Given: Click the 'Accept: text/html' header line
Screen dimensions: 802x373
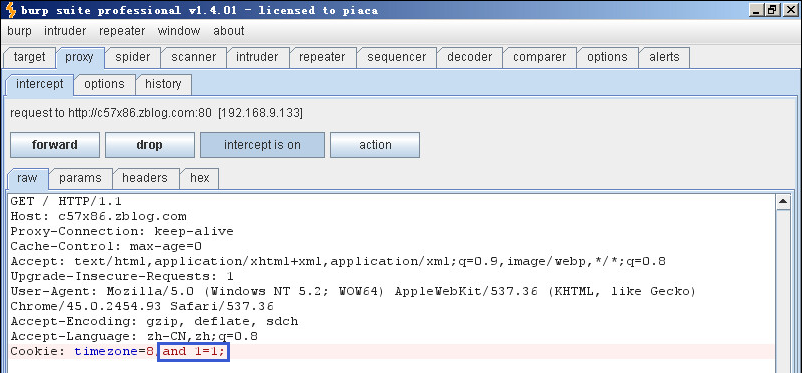Looking at the screenshot, I should tap(338, 261).
